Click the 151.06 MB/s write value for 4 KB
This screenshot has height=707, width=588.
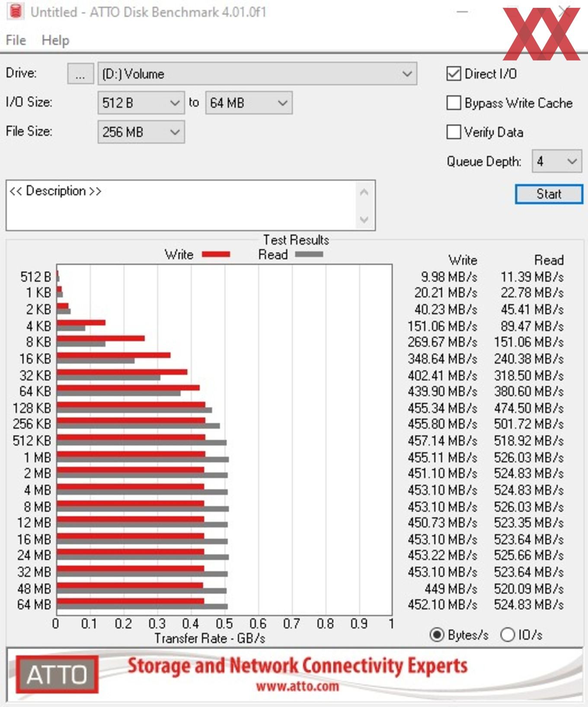(x=442, y=326)
